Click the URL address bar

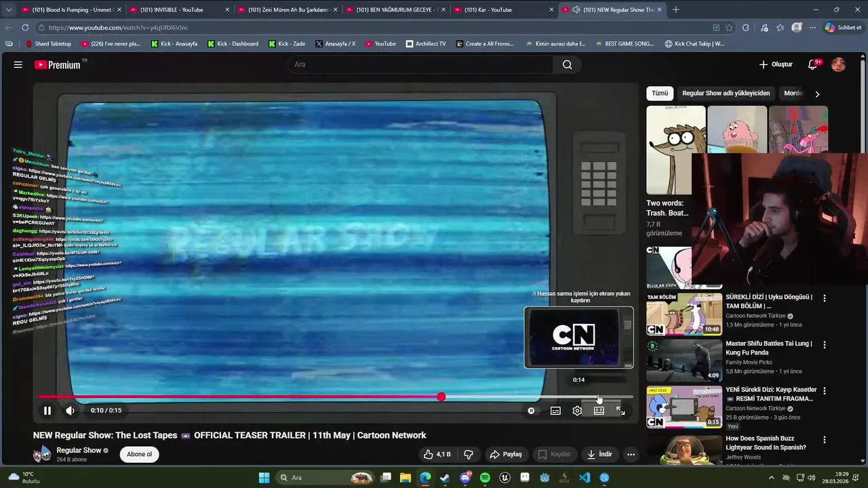pos(373,28)
